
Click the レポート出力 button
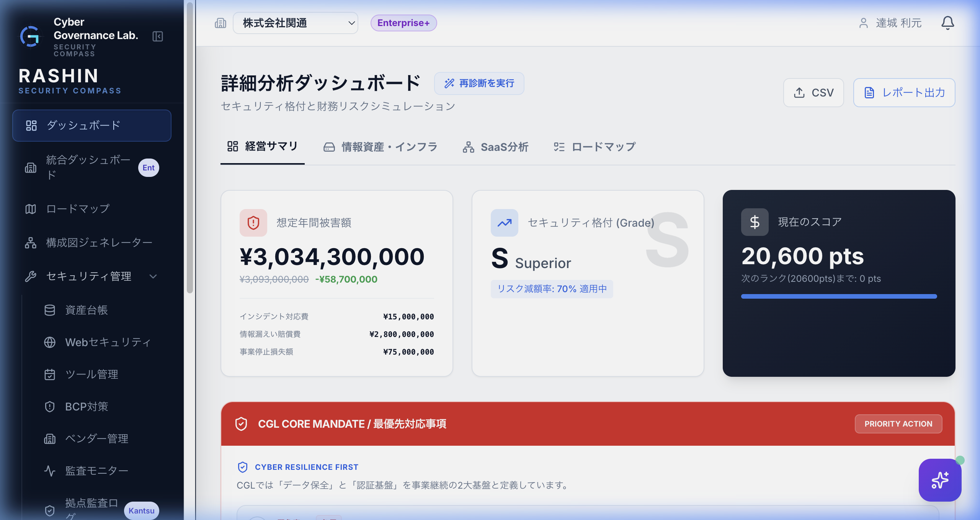[x=904, y=93]
